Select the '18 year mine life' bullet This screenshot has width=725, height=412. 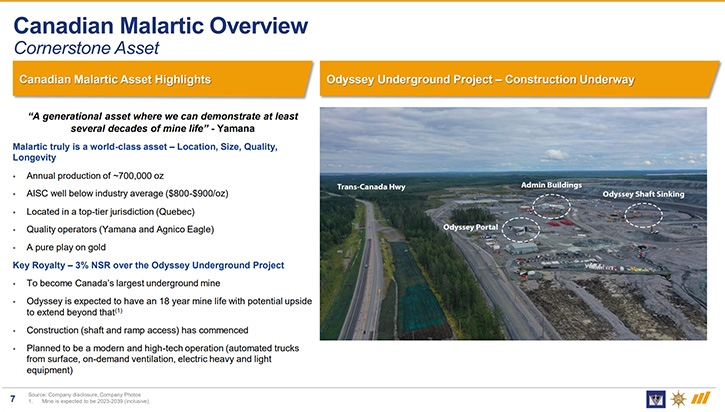(169, 307)
